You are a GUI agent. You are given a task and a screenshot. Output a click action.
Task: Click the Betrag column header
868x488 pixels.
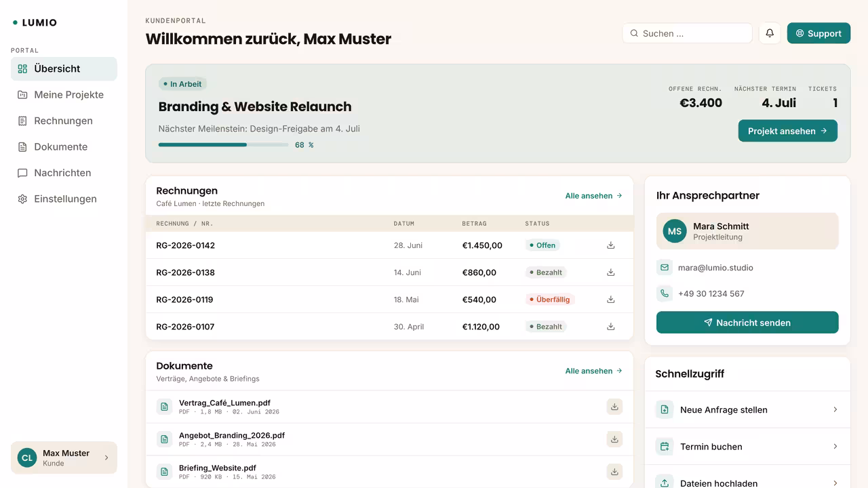click(x=474, y=224)
